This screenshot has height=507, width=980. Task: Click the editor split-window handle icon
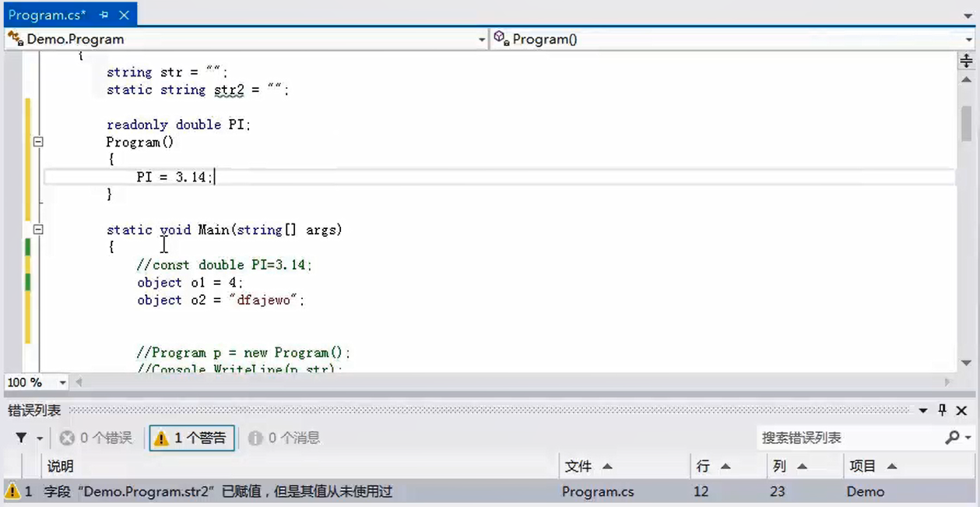click(x=966, y=61)
